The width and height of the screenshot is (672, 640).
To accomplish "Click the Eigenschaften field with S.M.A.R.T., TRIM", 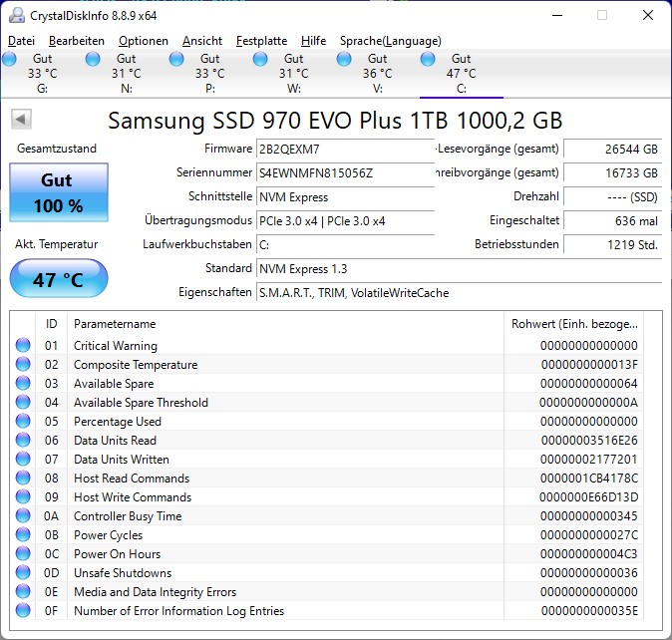I will 460,293.
